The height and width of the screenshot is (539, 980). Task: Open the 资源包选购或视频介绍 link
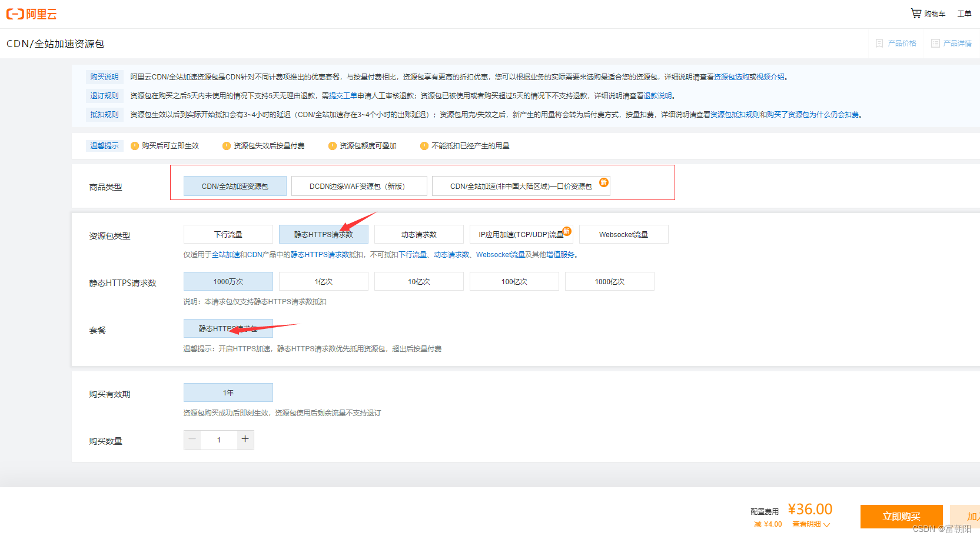[x=749, y=77]
